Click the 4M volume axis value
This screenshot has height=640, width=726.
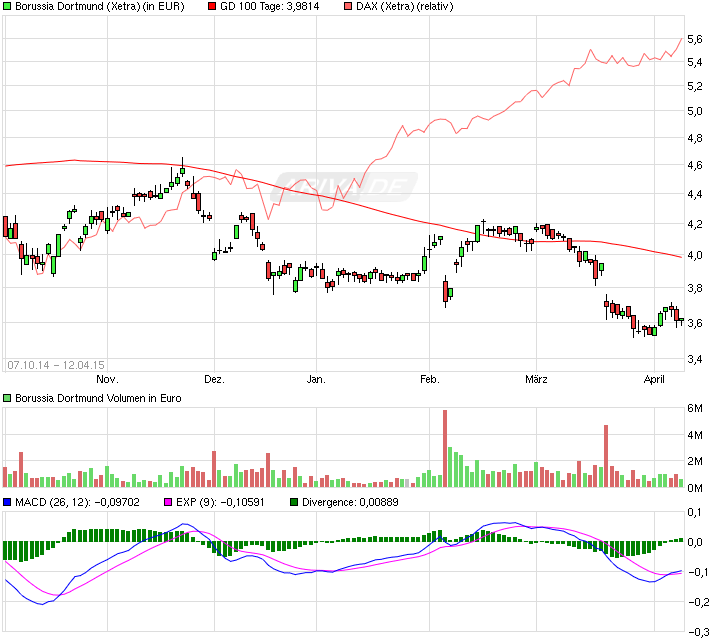coord(695,435)
